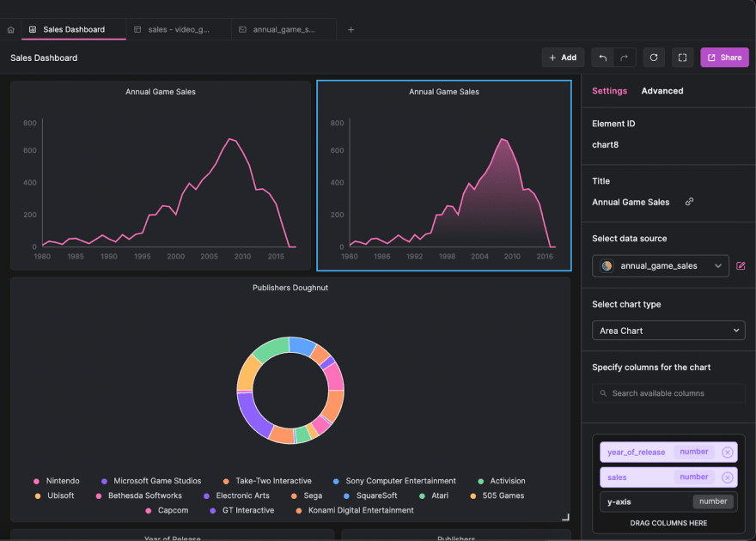756x541 pixels.
Task: Focus the Search available columns field
Action: coord(668,393)
